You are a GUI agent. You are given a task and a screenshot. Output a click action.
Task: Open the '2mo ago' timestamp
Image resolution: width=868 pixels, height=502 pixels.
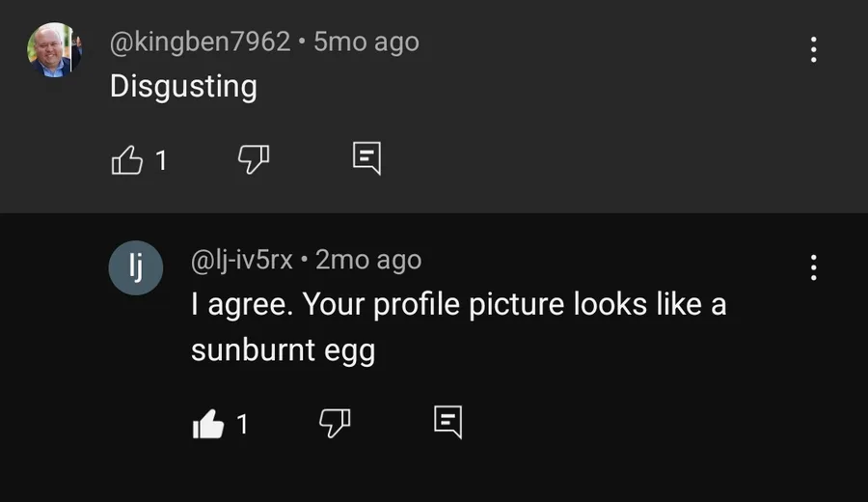tap(368, 260)
